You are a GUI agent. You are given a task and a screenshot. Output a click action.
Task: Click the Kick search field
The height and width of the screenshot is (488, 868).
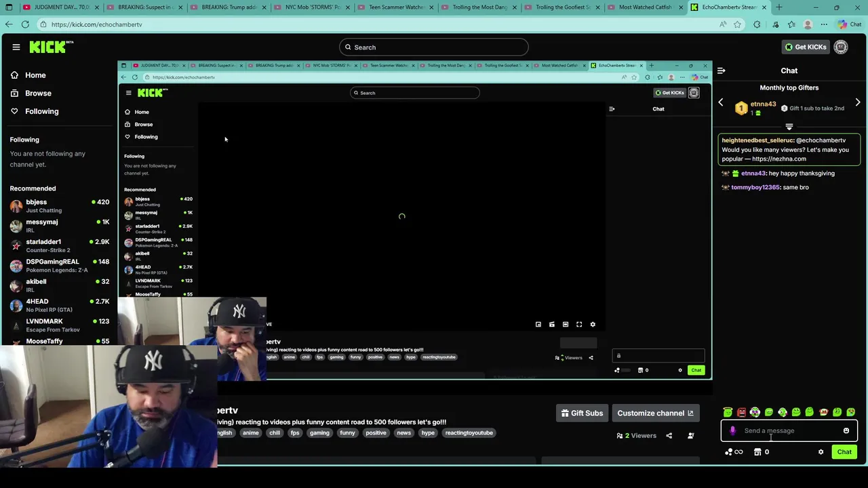pos(434,47)
